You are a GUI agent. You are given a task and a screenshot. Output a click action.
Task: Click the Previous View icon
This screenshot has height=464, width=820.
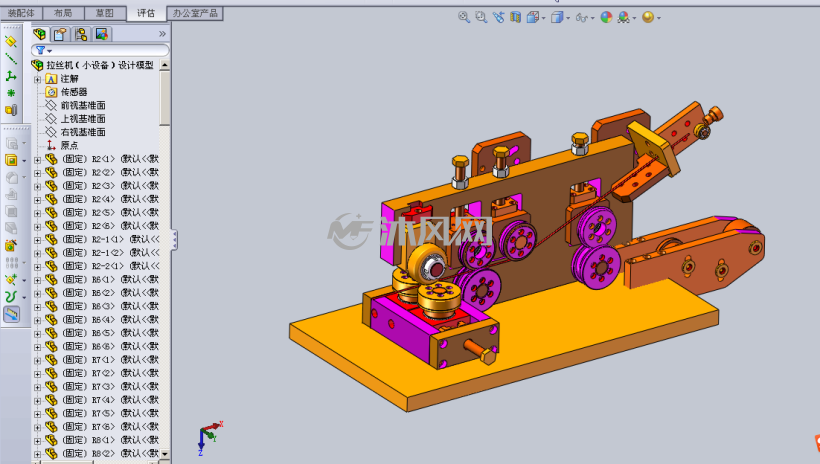tap(498, 17)
